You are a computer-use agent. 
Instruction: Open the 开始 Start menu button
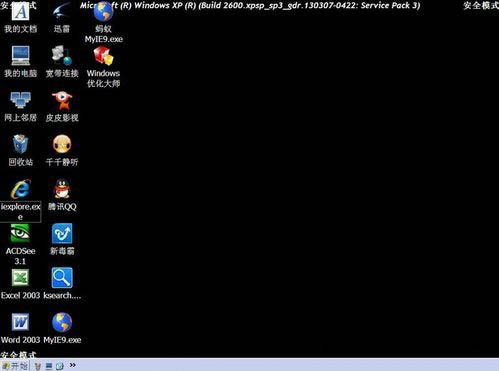[x=15, y=366]
